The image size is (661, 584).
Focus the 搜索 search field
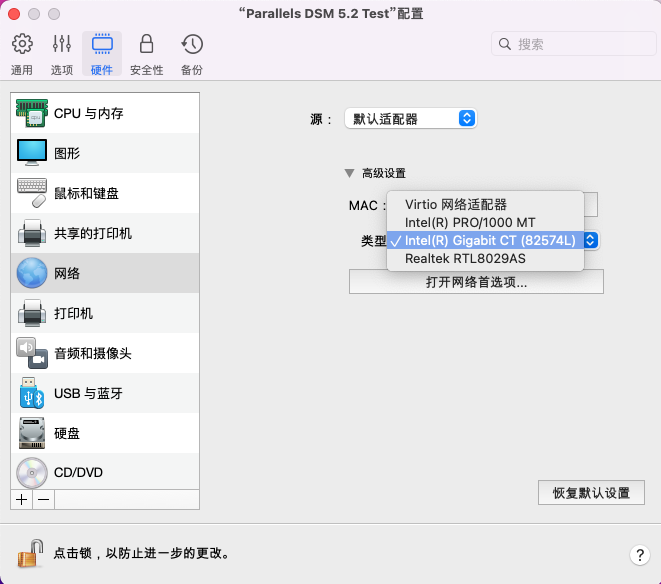coord(574,44)
